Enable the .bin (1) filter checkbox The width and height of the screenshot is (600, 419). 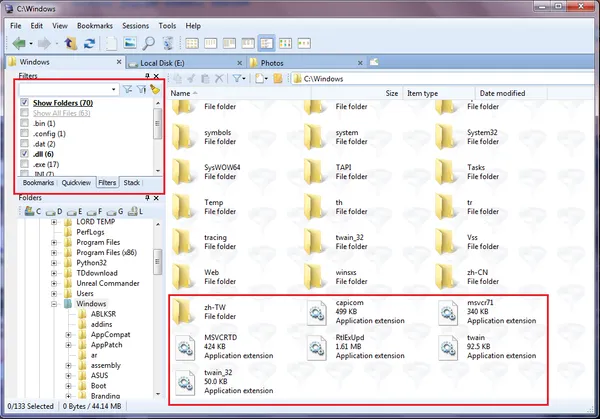click(x=24, y=123)
